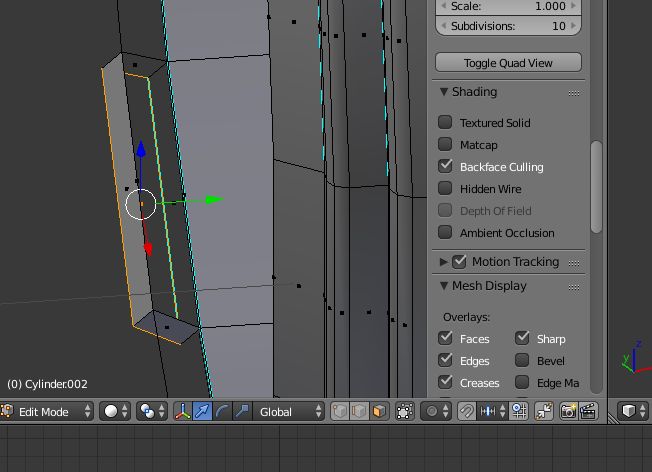This screenshot has width=652, height=472.
Task: Switch to face select mode icon
Action: (379, 412)
